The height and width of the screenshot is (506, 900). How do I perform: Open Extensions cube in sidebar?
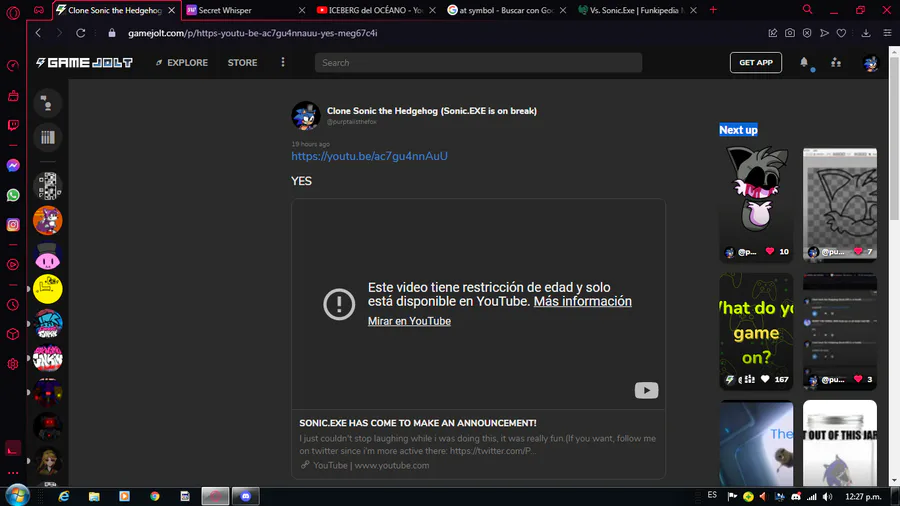coord(13,334)
